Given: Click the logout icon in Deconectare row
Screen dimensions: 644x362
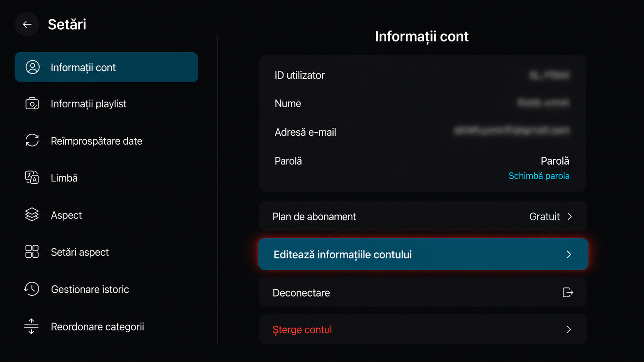Looking at the screenshot, I should click(x=568, y=293).
